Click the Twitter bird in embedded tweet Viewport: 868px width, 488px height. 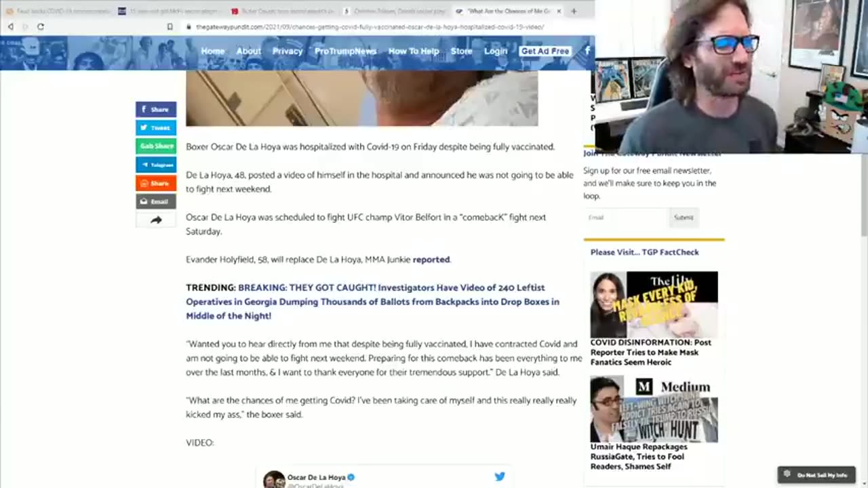(x=500, y=476)
